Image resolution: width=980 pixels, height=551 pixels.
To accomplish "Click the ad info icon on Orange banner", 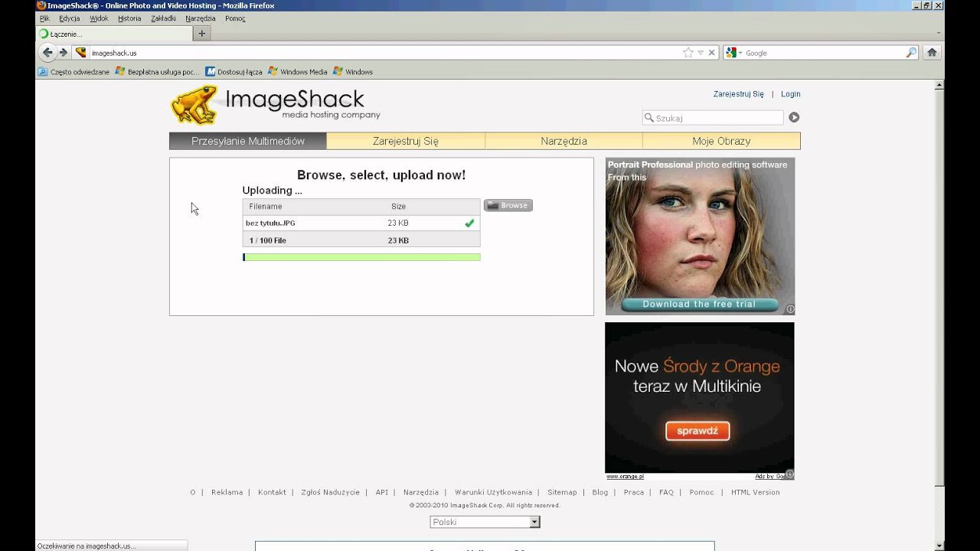I will click(790, 474).
